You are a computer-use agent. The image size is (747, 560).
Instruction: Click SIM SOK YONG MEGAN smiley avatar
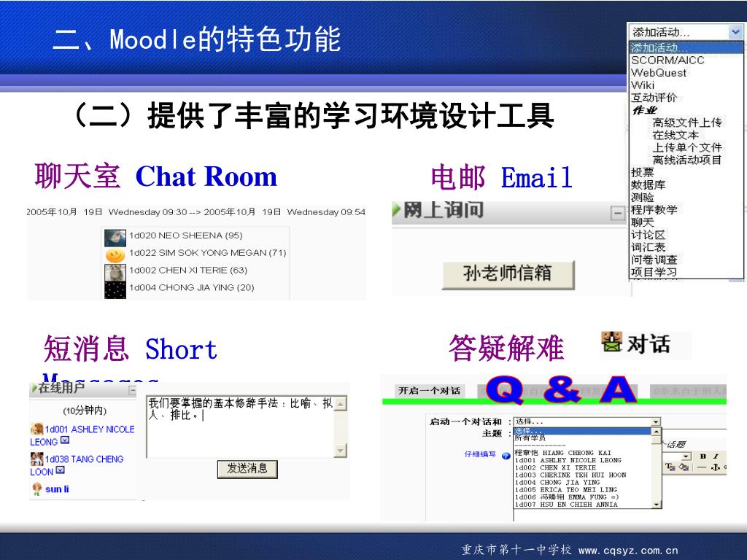tap(115, 255)
